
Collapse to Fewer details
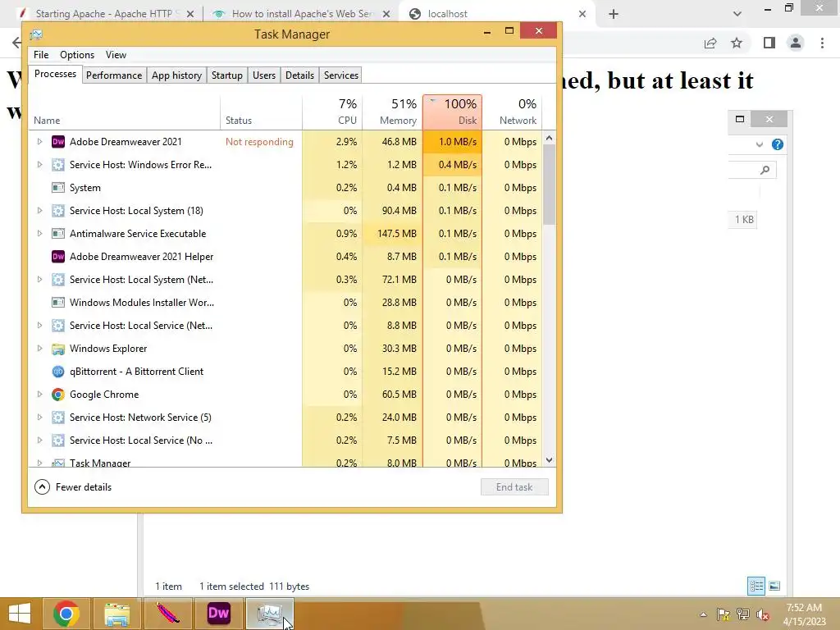(x=73, y=487)
